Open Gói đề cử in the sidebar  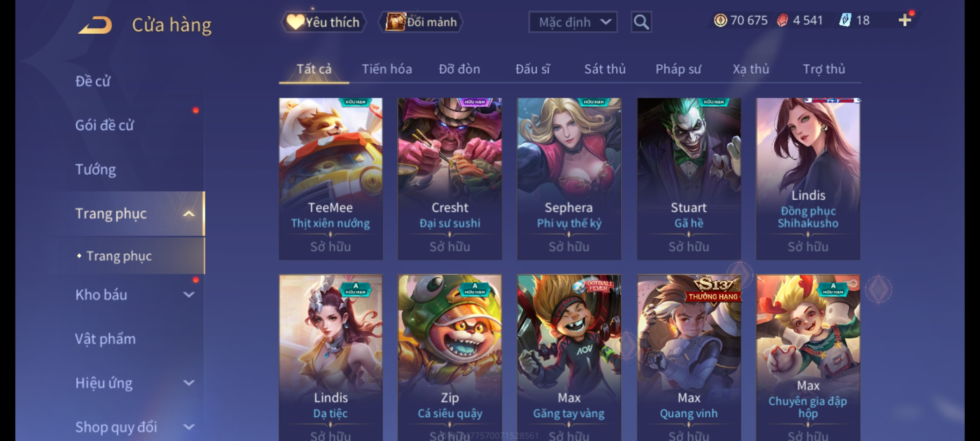[105, 125]
